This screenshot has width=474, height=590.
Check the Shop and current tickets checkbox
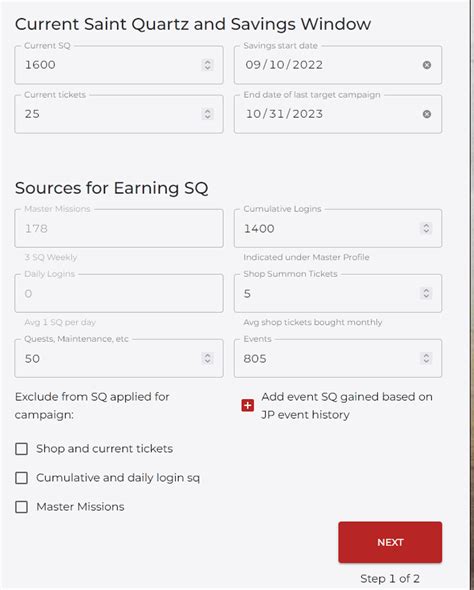(x=21, y=449)
